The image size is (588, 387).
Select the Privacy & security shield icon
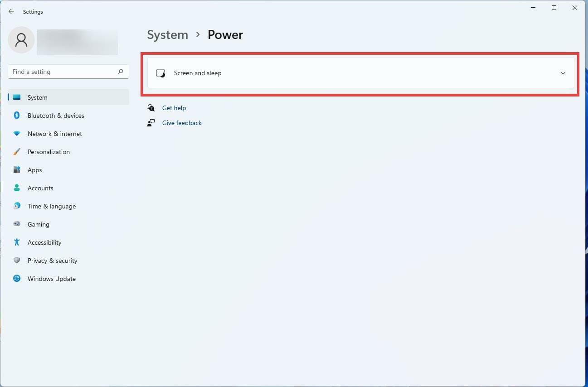click(x=17, y=261)
